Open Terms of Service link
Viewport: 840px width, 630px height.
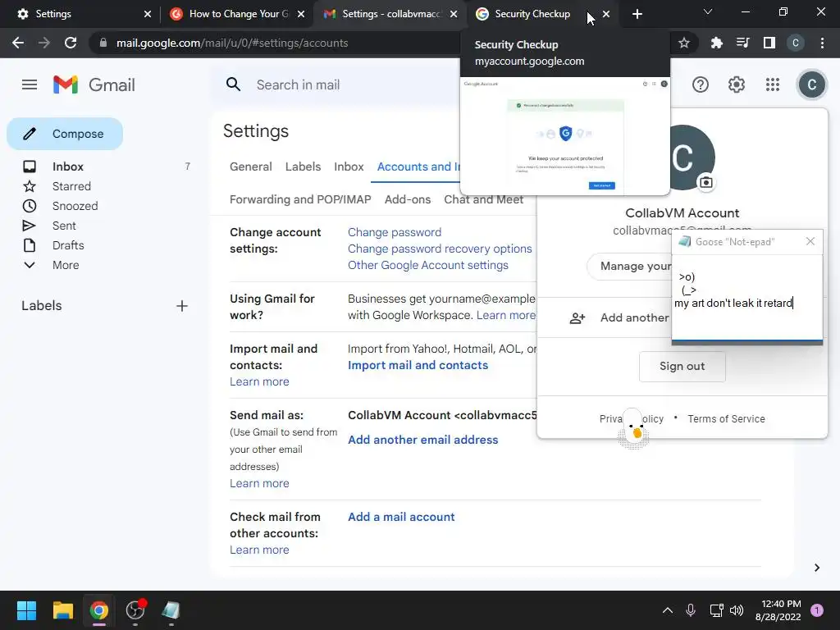pyautogui.click(x=726, y=419)
